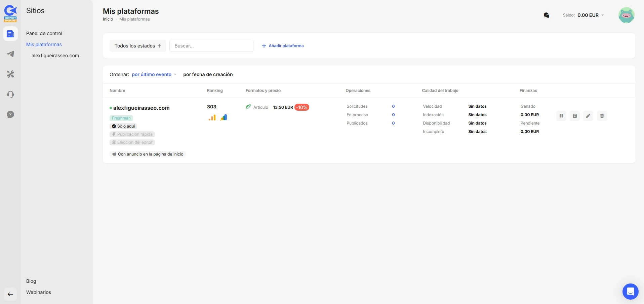Open alexfigueirasseo.com in sidebar
This screenshot has height=304, width=644.
point(55,56)
